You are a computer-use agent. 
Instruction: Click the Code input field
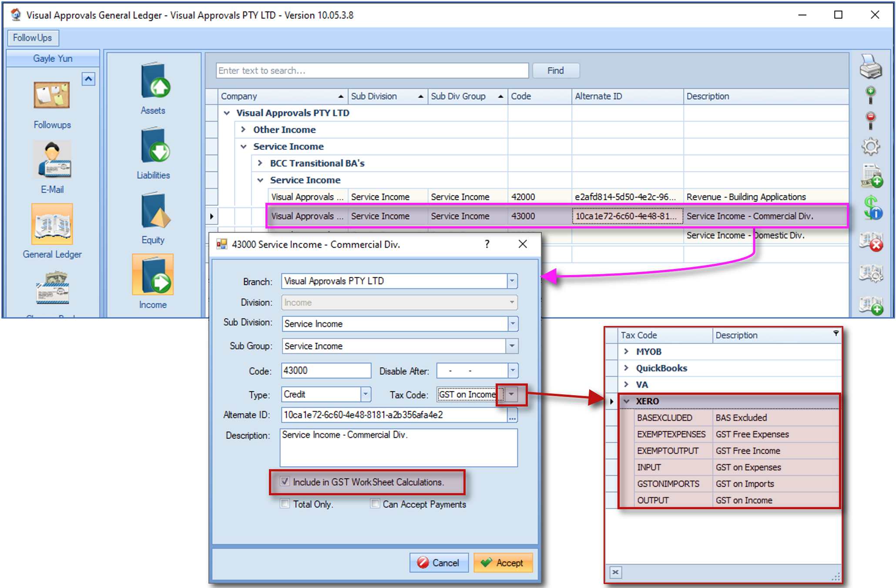(x=326, y=370)
